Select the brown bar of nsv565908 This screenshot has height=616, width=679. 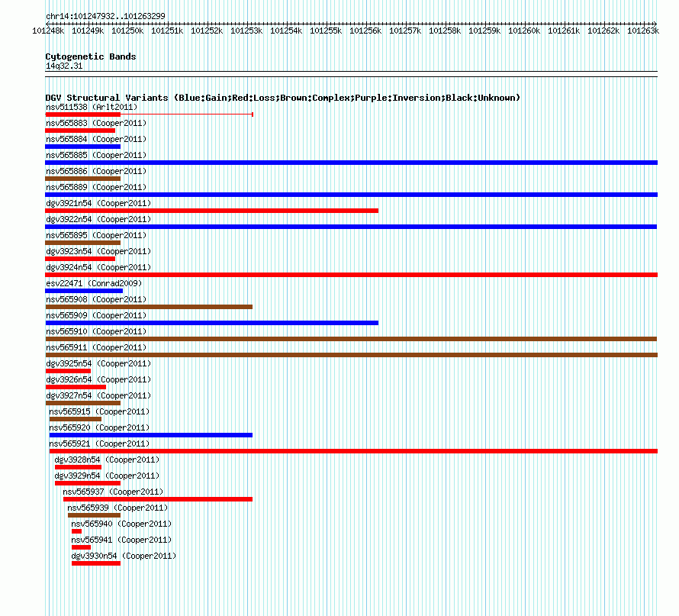pyautogui.click(x=149, y=307)
